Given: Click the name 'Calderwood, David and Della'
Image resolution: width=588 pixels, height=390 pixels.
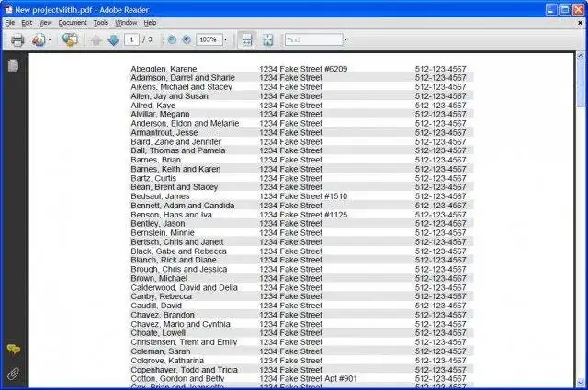Looking at the screenshot, I should [x=184, y=288].
